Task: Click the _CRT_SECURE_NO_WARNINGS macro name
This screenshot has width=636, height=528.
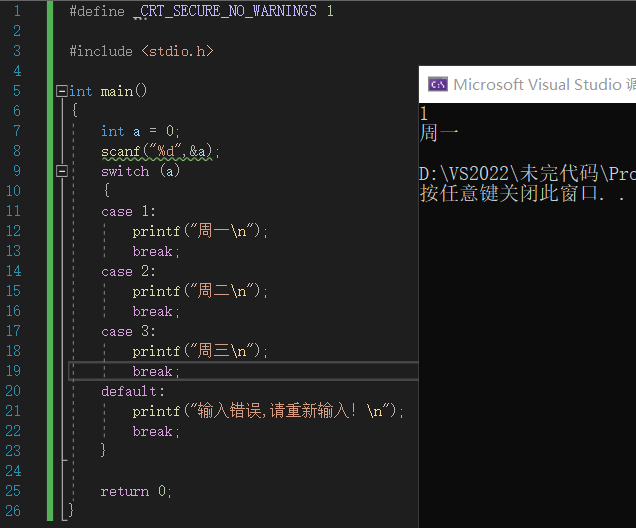Action: tap(225, 11)
